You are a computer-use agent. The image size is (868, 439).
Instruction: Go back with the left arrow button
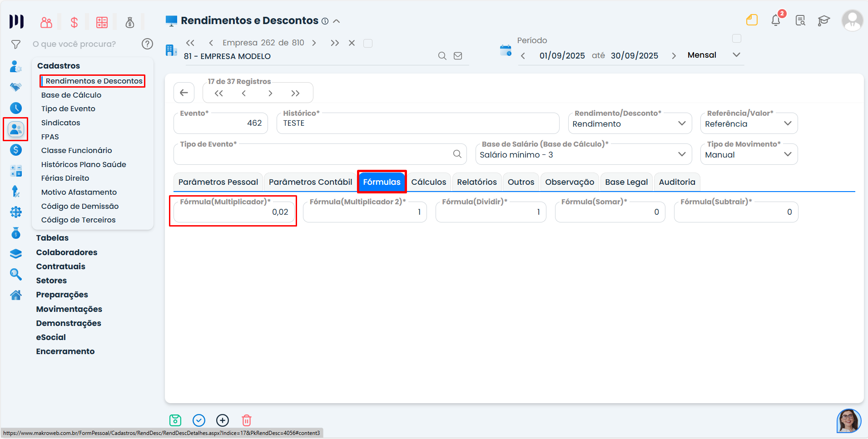[x=184, y=93]
